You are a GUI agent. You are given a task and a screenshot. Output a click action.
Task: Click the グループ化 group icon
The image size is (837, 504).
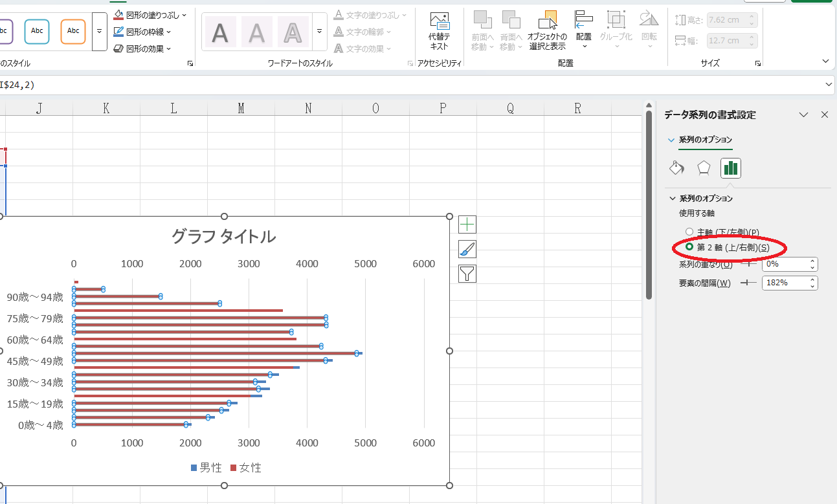click(x=616, y=19)
